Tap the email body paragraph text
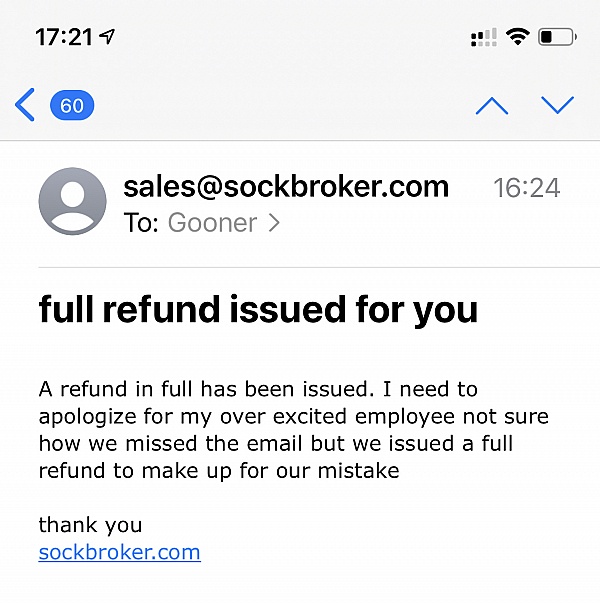Viewport: 600px width, 603px height. click(293, 430)
